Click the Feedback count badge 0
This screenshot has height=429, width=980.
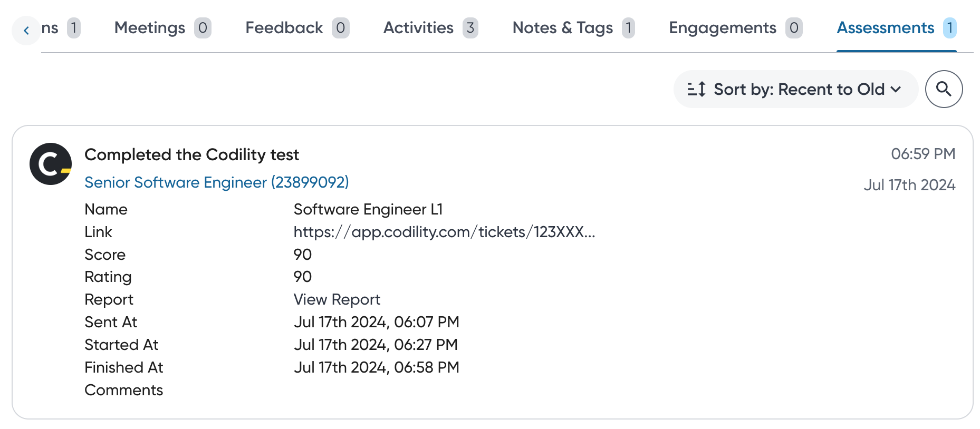[x=341, y=28]
